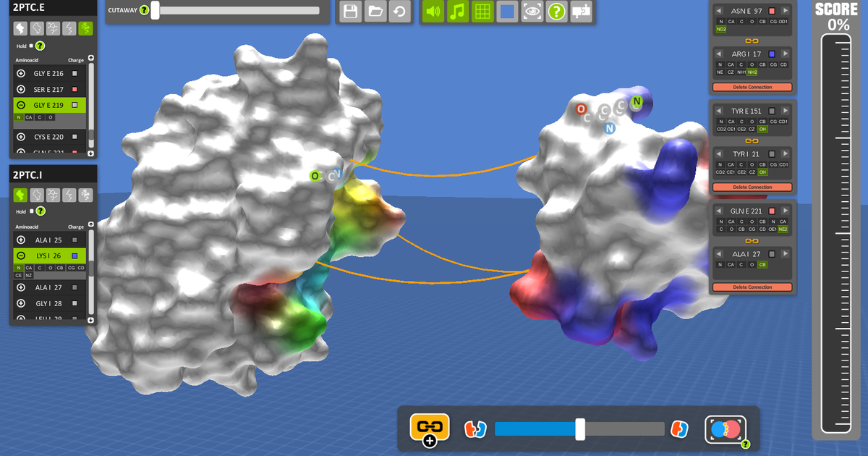This screenshot has height=456, width=868.
Task: Select the surface rendering mode for 2PTC.E
Action: click(x=20, y=28)
